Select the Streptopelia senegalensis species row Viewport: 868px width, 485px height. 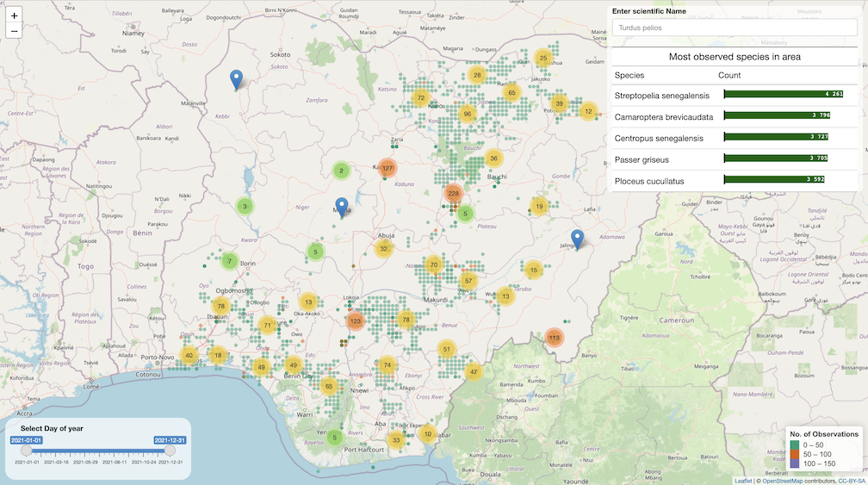[x=661, y=94]
